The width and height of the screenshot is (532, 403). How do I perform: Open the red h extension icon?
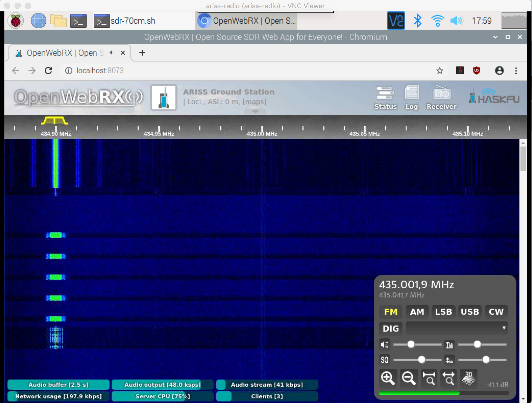tap(460, 71)
